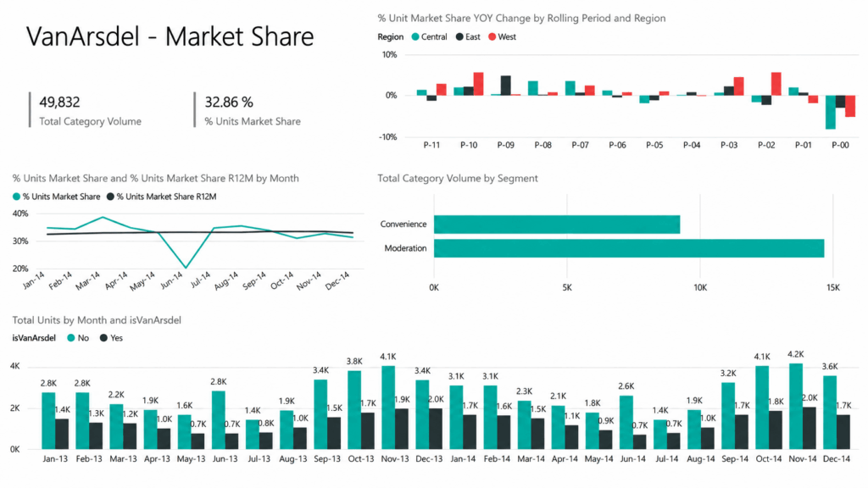This screenshot has width=868, height=488.
Task: Select the Jun-13 2.8K teal bar
Action: coord(218,420)
